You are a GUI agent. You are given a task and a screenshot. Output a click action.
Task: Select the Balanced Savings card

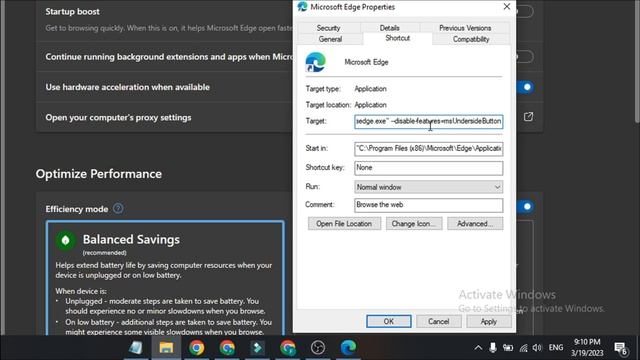tap(165, 278)
